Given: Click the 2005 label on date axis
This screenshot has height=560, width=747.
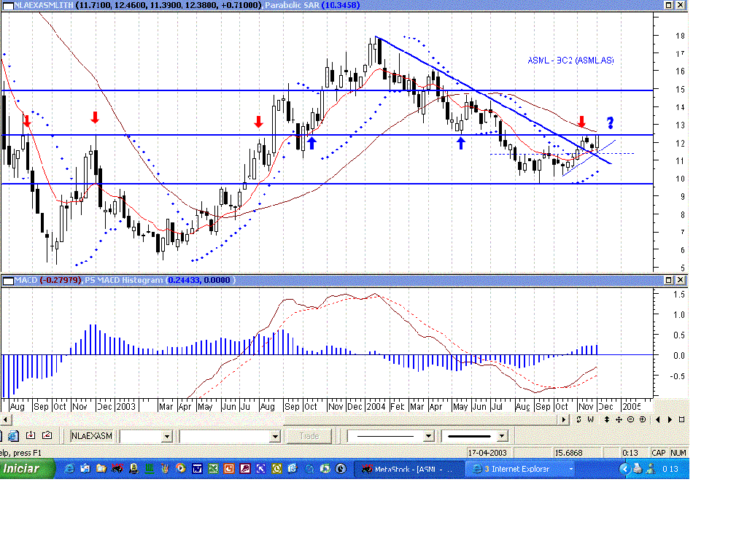Looking at the screenshot, I should (632, 407).
